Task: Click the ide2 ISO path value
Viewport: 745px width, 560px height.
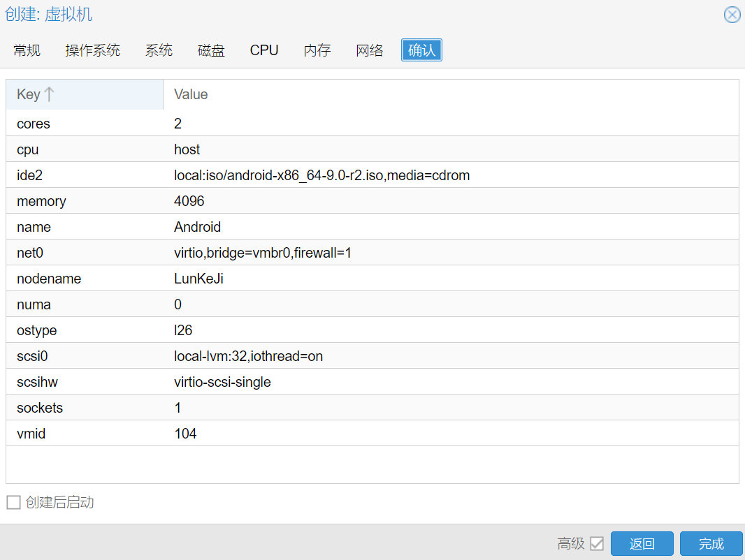Action: (x=321, y=175)
